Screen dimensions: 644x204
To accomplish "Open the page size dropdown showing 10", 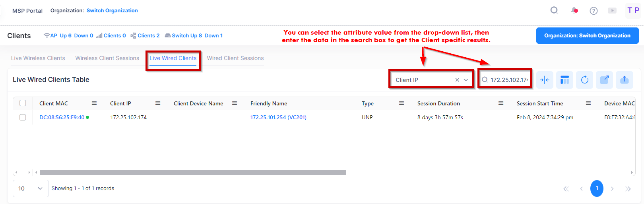I will 31,188.
